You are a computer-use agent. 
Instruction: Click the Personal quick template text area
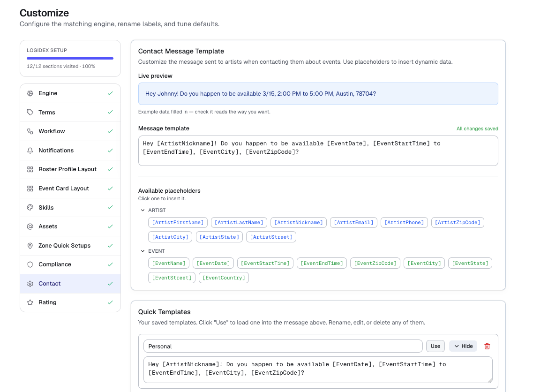(x=318, y=369)
